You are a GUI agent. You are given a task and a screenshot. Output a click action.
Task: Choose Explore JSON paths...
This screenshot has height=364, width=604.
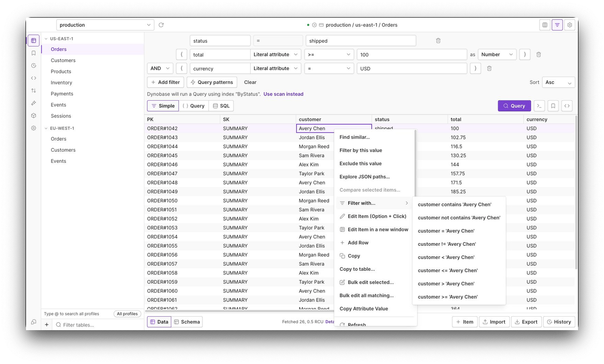(374, 177)
